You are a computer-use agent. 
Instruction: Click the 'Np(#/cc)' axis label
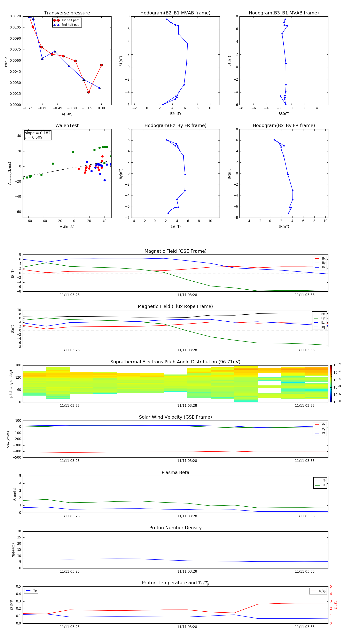pyautogui.click(x=13, y=550)
